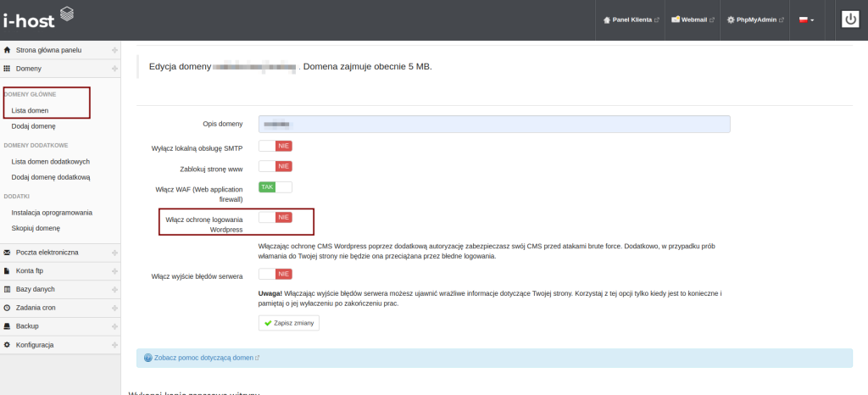Click the home icon for Strona główna panelu

(8, 50)
